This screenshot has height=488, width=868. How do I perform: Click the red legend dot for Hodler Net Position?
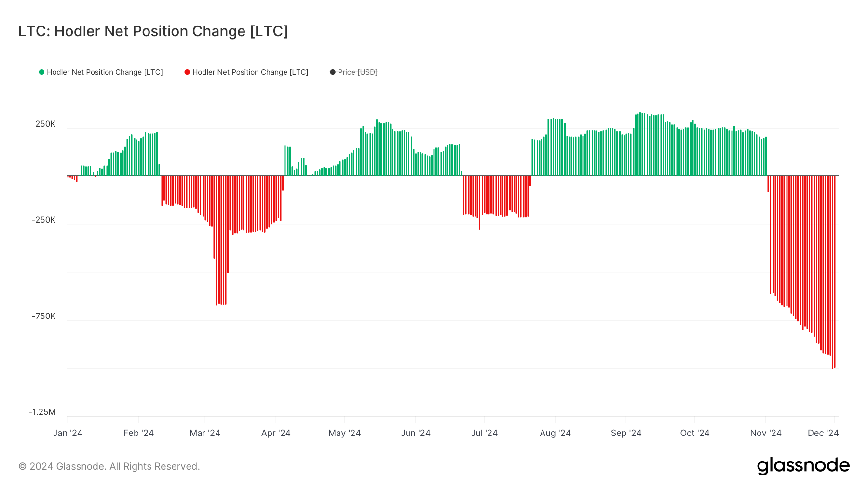coord(187,72)
